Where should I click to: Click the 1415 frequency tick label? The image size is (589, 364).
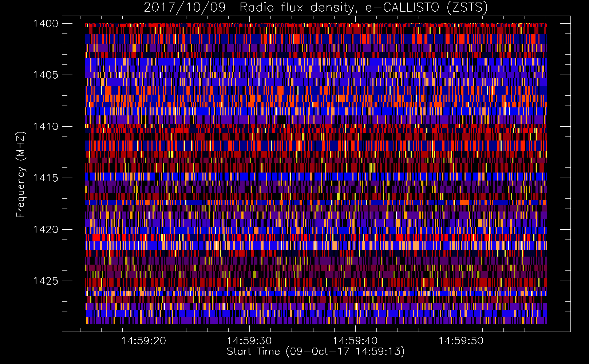tap(46, 178)
